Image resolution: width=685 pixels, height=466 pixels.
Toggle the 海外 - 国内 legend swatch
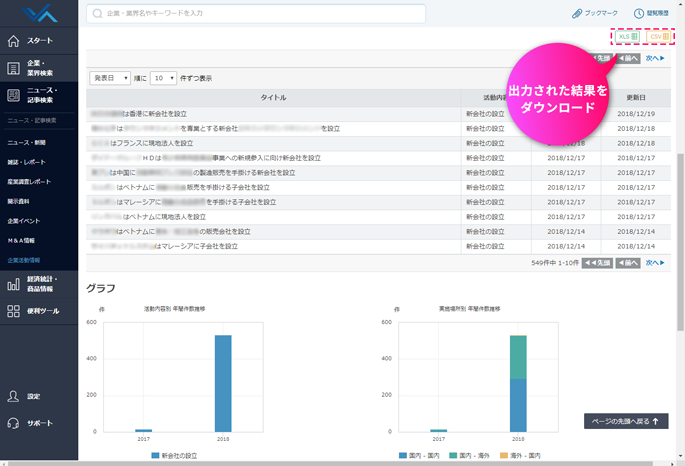tap(504, 456)
